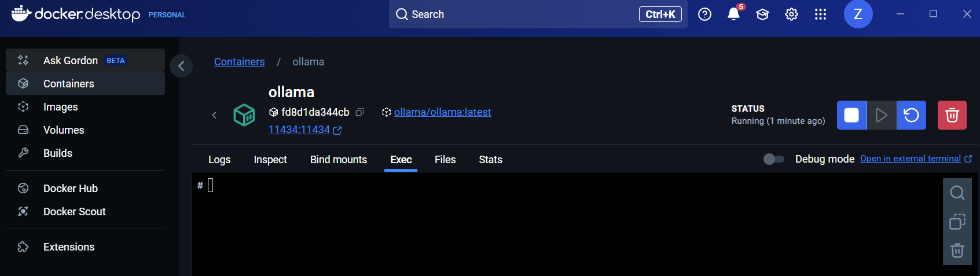Go back using the arrow beside ollama
This screenshot has width=980, height=276.
pos(214,115)
